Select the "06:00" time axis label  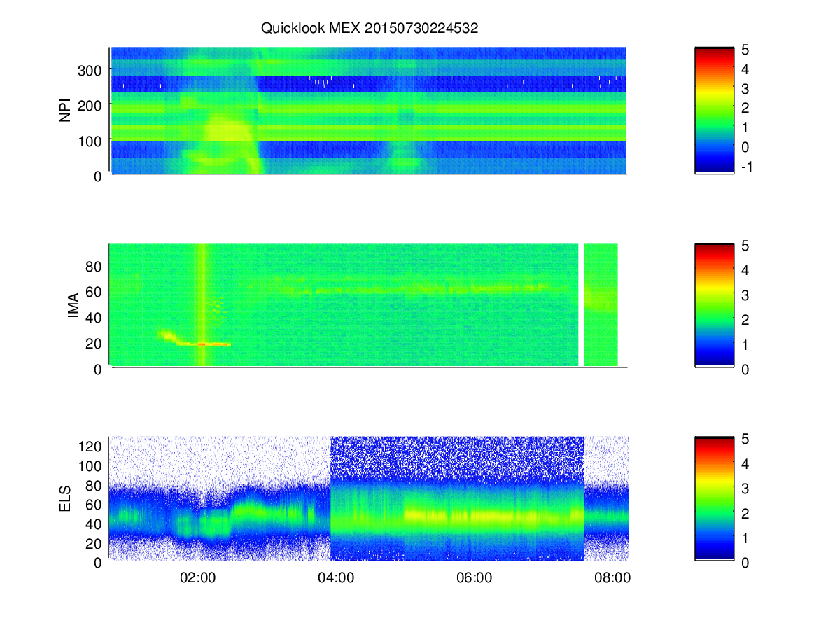click(474, 578)
